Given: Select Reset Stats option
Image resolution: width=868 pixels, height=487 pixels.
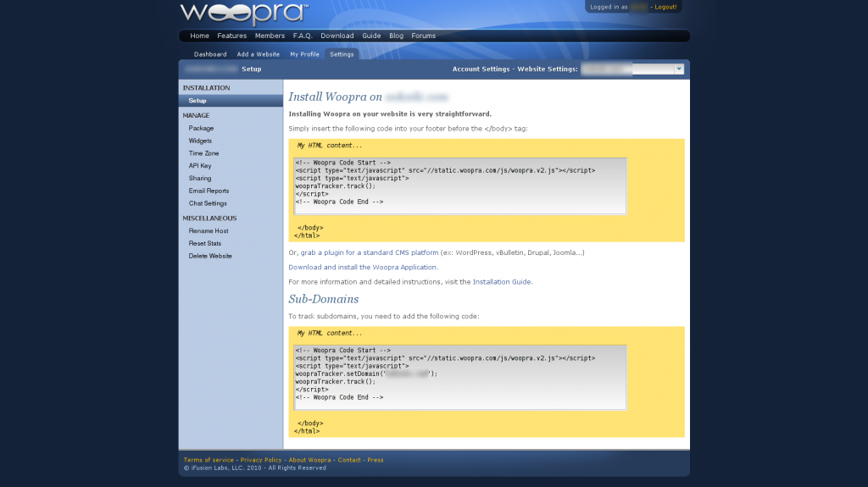Looking at the screenshot, I should tap(205, 244).
